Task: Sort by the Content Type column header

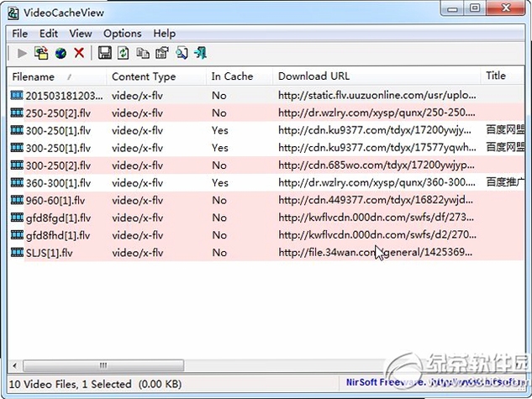Action: pyautogui.click(x=156, y=76)
